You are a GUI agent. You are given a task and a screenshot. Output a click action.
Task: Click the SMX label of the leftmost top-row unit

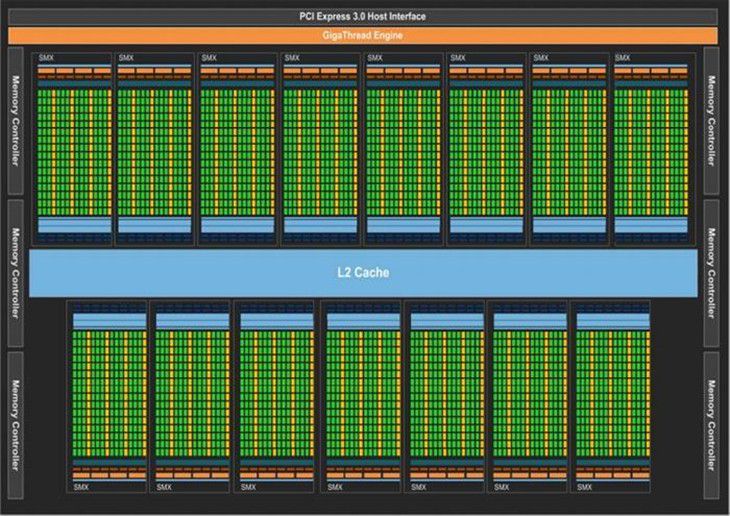[x=46, y=58]
